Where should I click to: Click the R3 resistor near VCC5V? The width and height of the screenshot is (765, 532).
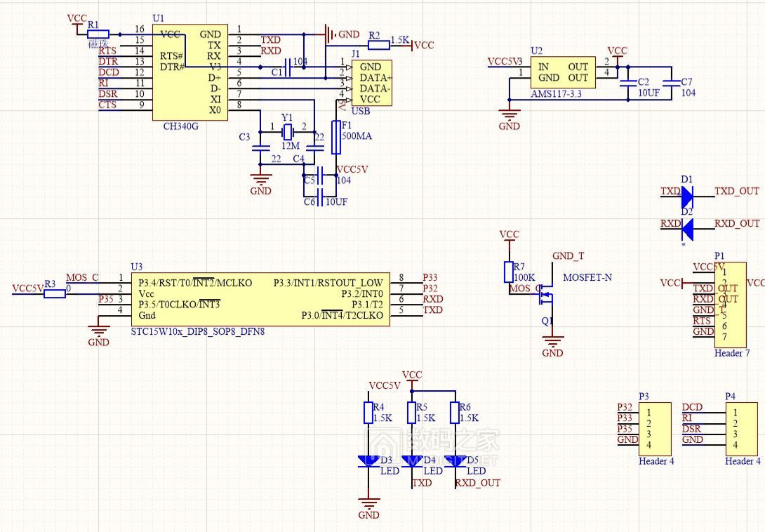pos(55,293)
